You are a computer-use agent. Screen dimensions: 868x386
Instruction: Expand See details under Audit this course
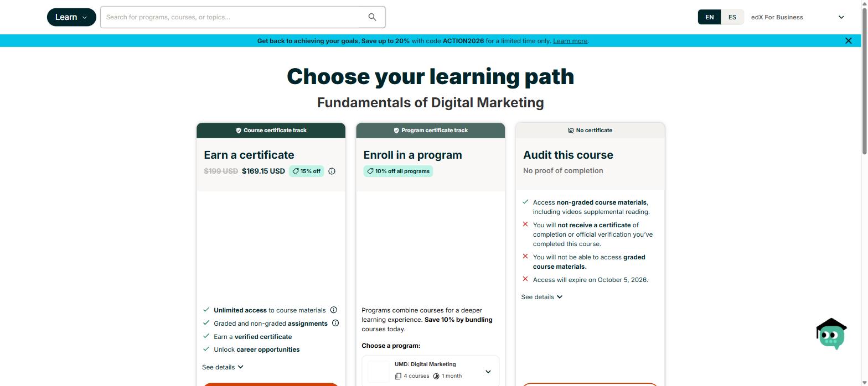[542, 297]
